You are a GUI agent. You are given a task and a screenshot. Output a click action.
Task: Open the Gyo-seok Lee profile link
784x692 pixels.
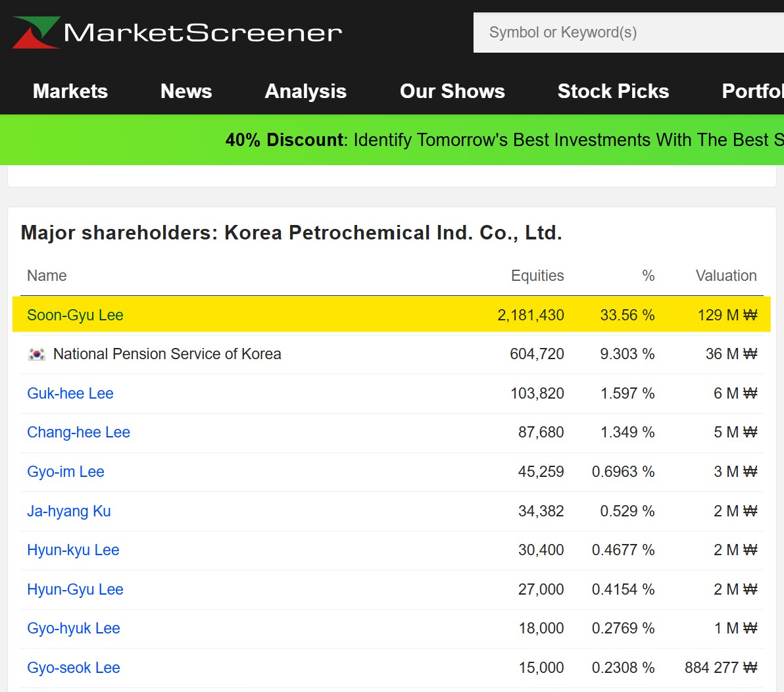tap(74, 668)
